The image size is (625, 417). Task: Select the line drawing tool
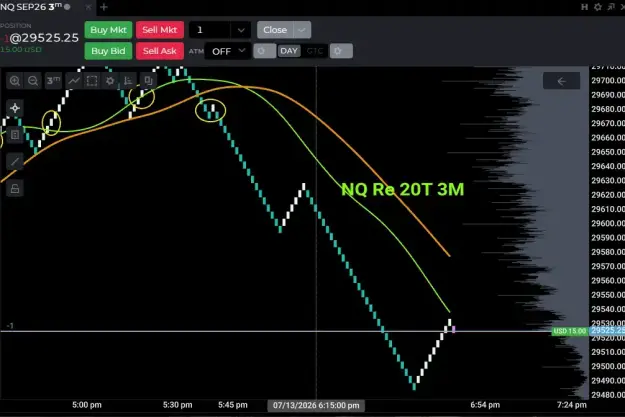(15, 161)
